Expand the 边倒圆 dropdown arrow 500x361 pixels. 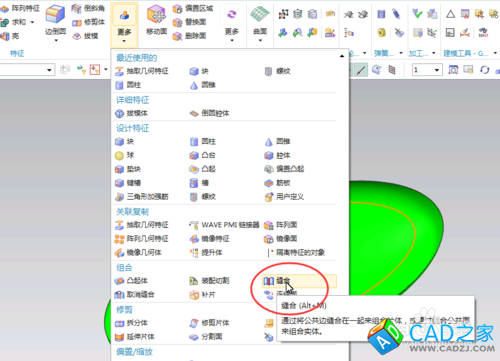(56, 40)
